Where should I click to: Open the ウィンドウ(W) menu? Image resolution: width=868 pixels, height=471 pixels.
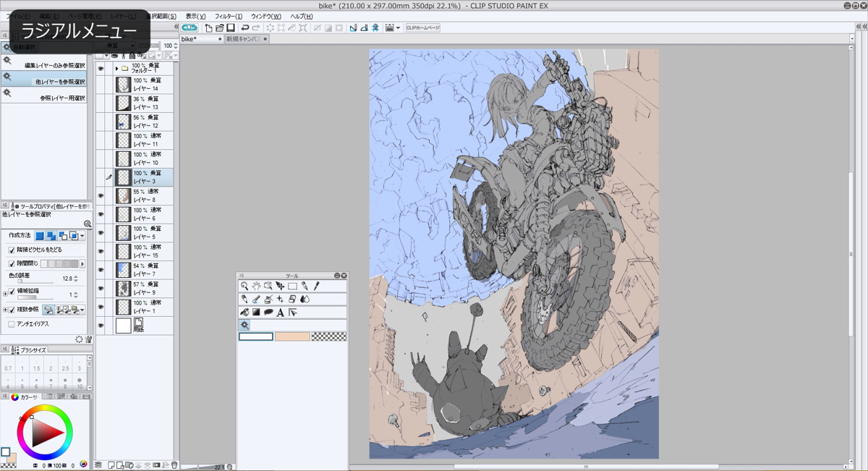pos(266,16)
